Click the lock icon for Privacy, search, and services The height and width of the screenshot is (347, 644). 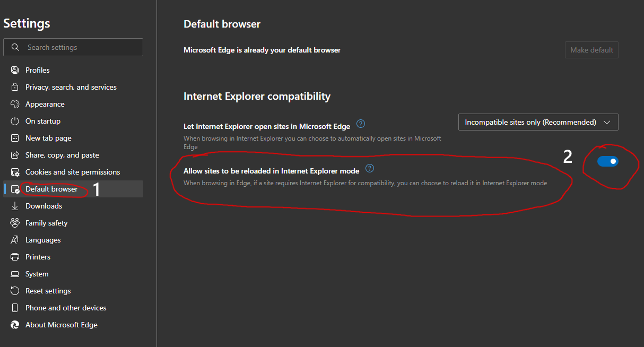(15, 87)
